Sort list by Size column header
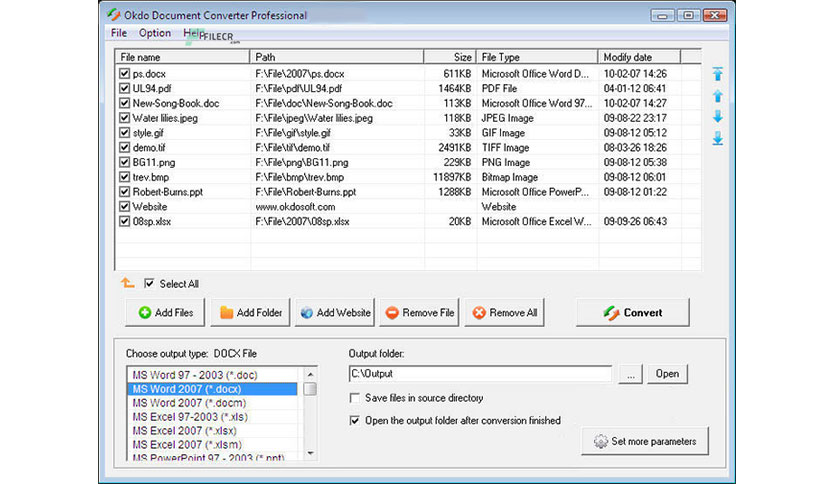 pos(450,57)
